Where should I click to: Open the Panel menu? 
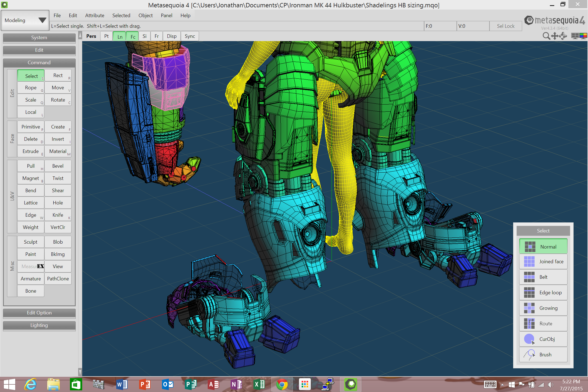point(166,16)
